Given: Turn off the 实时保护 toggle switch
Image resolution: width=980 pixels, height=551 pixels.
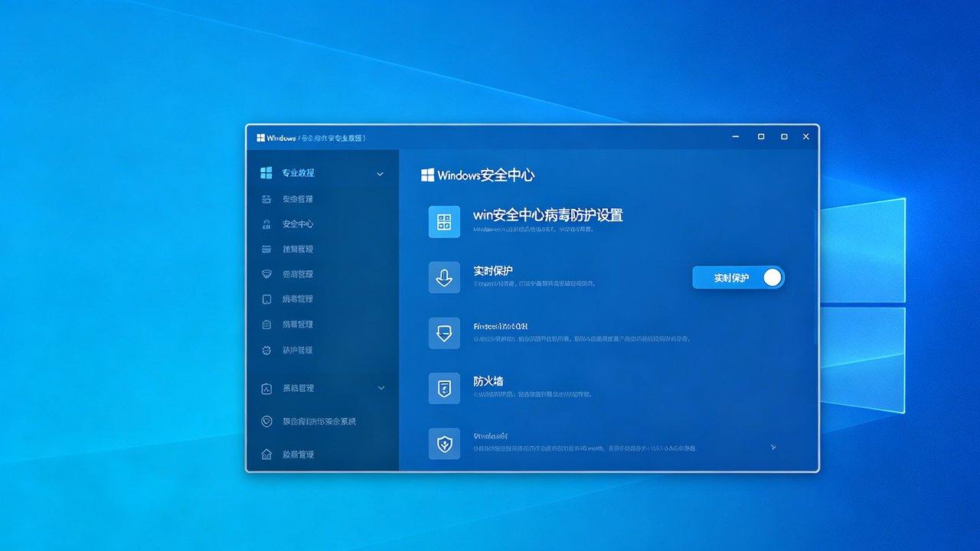Looking at the screenshot, I should [x=739, y=278].
